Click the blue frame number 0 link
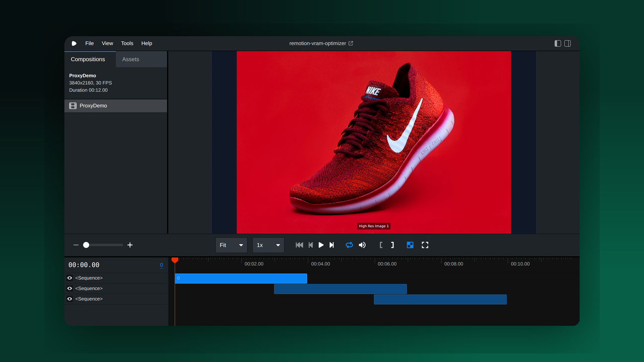The height and width of the screenshot is (362, 644). pyautogui.click(x=162, y=265)
